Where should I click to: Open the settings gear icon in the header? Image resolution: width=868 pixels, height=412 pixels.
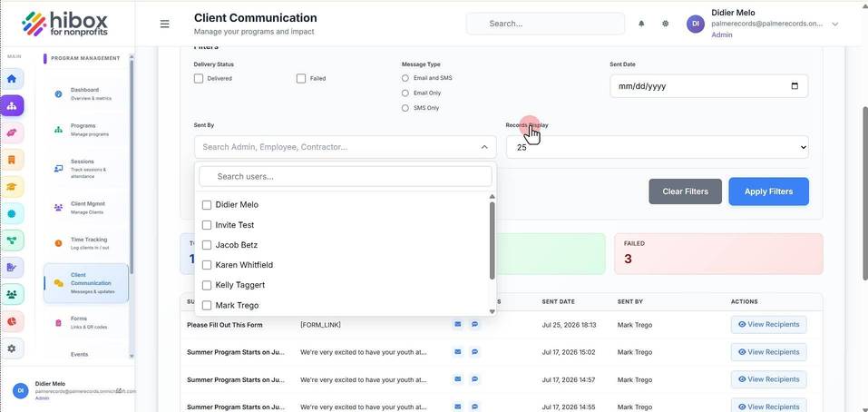click(666, 24)
